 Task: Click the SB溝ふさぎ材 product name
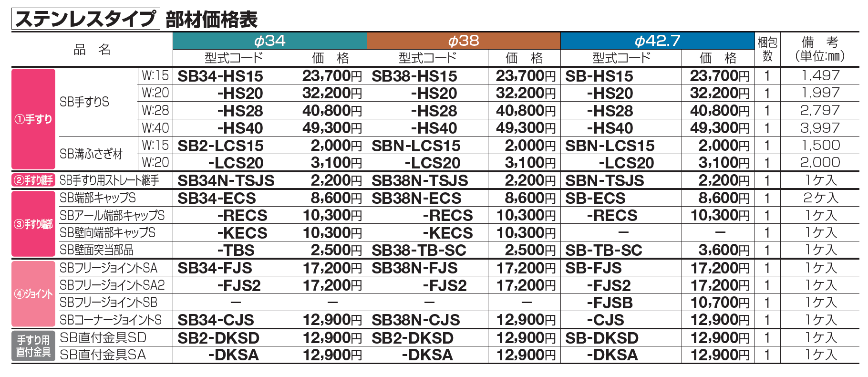pyautogui.click(x=91, y=154)
